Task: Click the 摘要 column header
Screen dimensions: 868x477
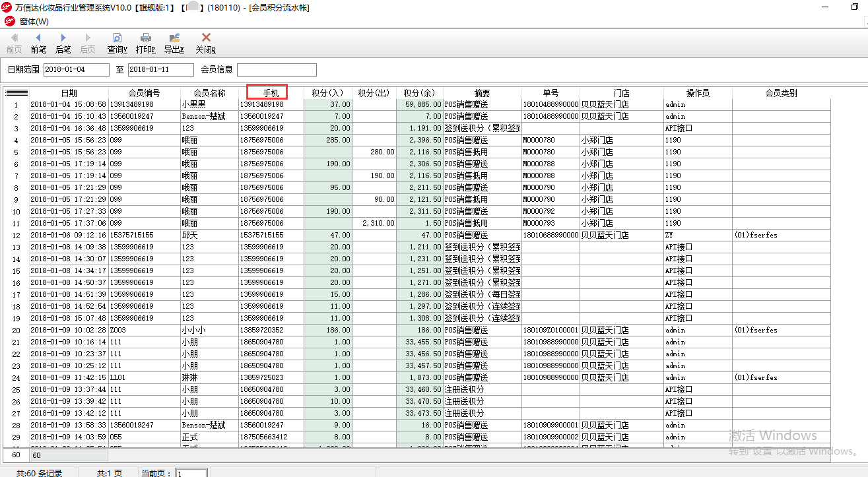Action: [483, 93]
